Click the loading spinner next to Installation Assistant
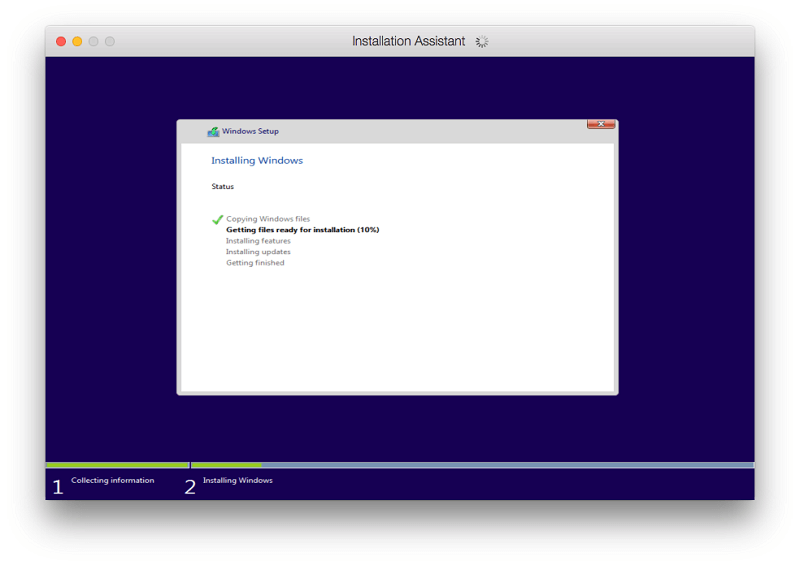This screenshot has width=800, height=565. click(482, 41)
